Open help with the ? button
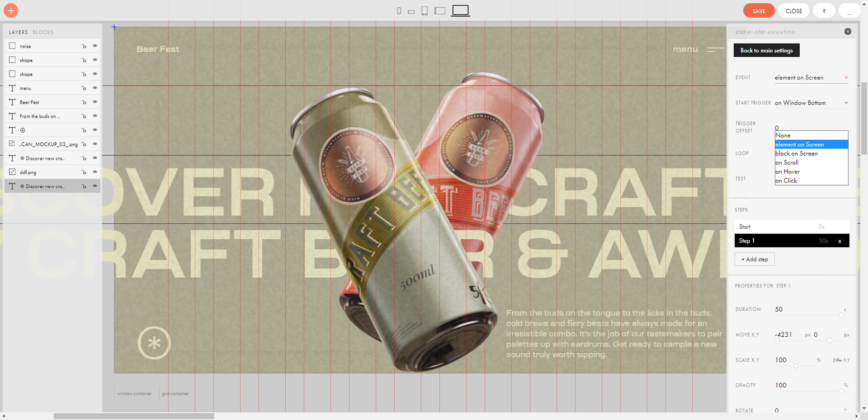868x420 pixels. (824, 11)
